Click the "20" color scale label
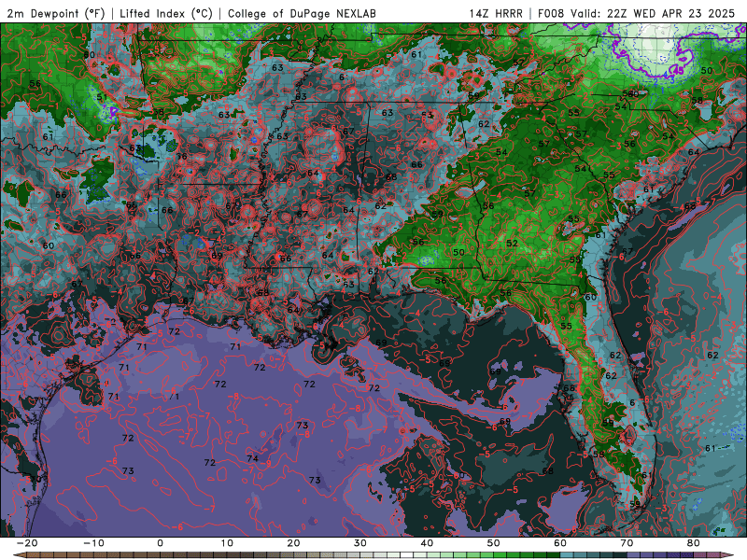This screenshot has height=560, width=747. [x=293, y=543]
